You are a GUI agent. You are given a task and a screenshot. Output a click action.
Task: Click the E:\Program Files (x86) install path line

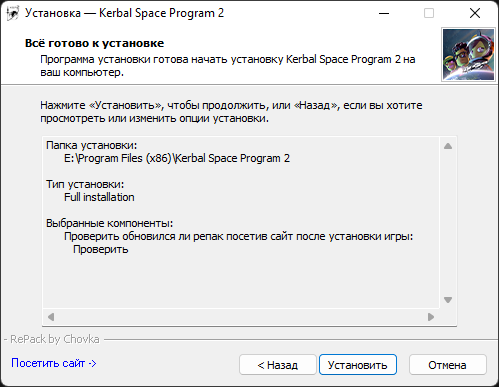click(177, 158)
